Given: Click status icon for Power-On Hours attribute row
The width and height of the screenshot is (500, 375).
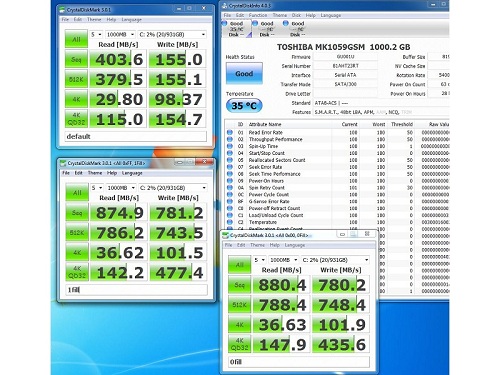Looking at the screenshot, I should [x=230, y=181].
